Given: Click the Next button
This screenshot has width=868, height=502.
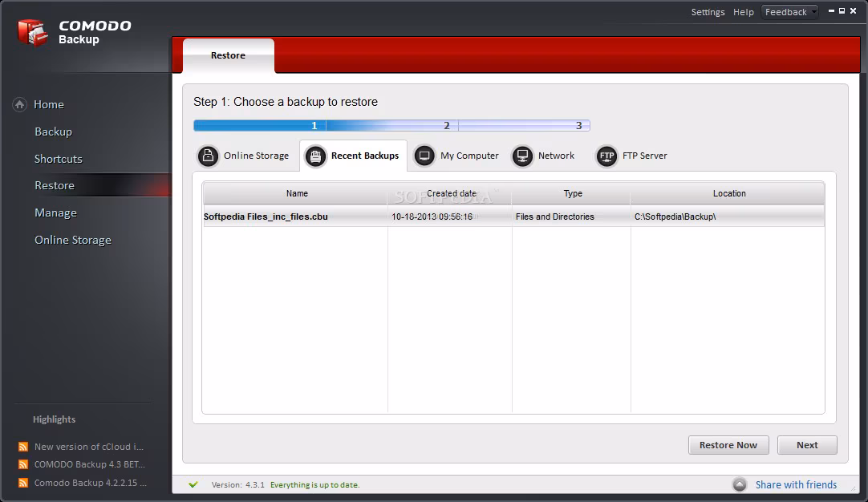Looking at the screenshot, I should (807, 445).
